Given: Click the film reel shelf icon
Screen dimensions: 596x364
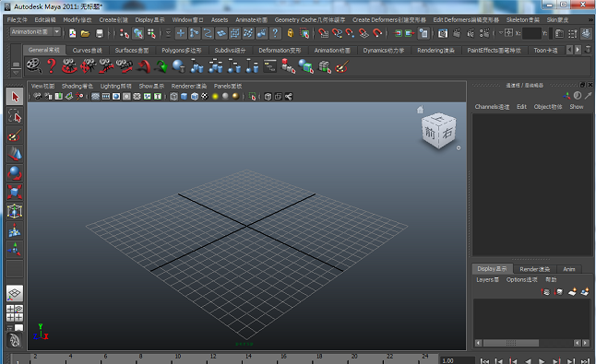Looking at the screenshot, I should click(33, 66).
